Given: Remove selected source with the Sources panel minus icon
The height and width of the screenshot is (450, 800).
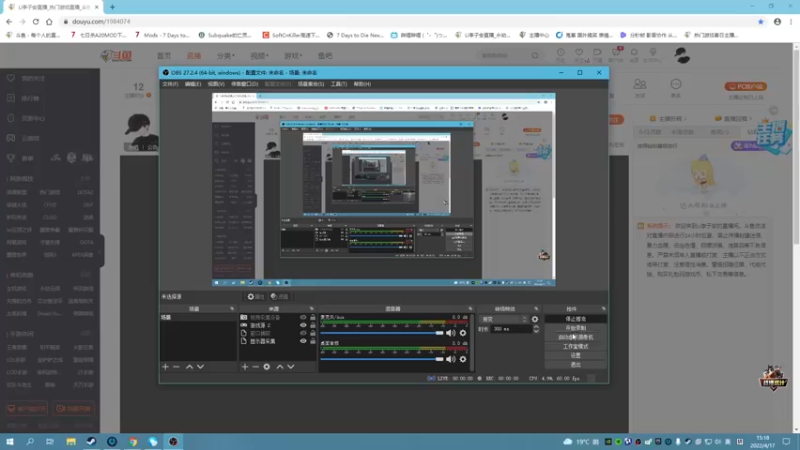Looking at the screenshot, I should click(256, 367).
